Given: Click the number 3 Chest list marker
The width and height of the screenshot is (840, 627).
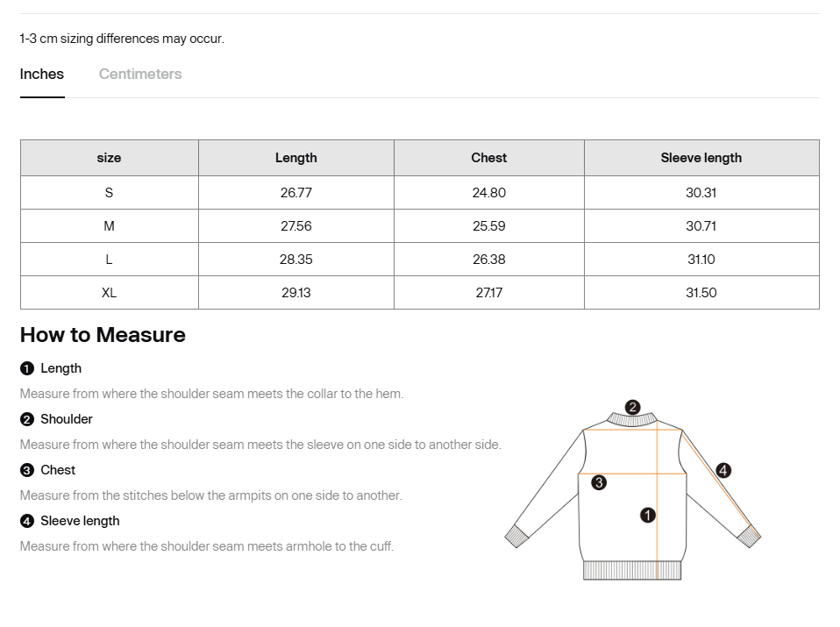Looking at the screenshot, I should (x=27, y=470).
